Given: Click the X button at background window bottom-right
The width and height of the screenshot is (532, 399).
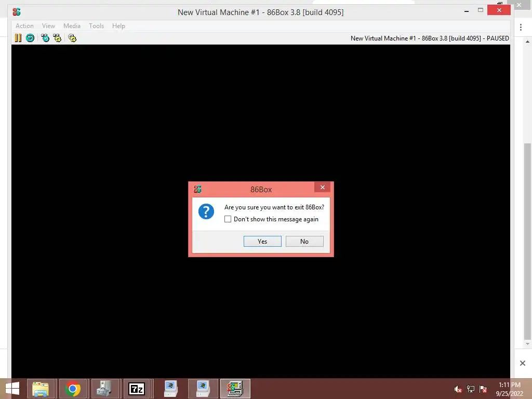Looking at the screenshot, I should tap(523, 363).
